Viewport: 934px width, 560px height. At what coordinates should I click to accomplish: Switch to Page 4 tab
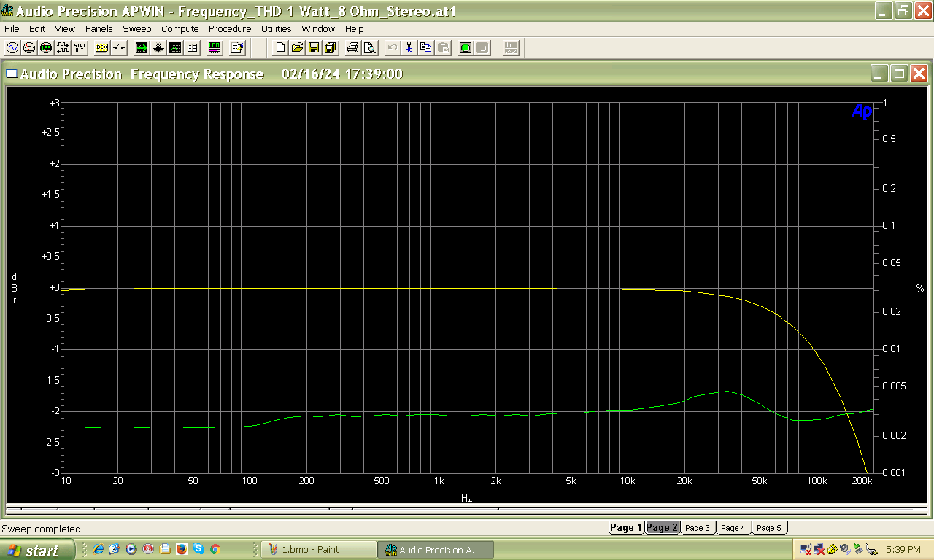pyautogui.click(x=733, y=528)
